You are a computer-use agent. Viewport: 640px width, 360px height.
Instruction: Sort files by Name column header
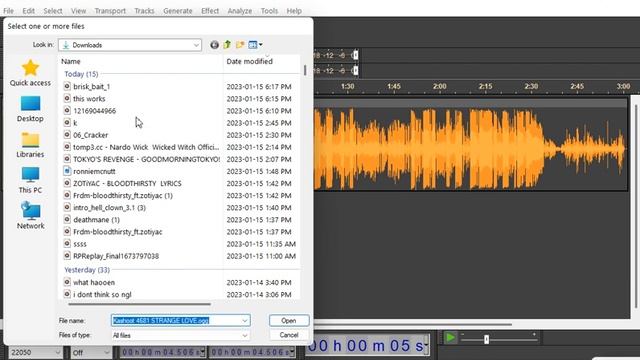pyautogui.click(x=141, y=61)
